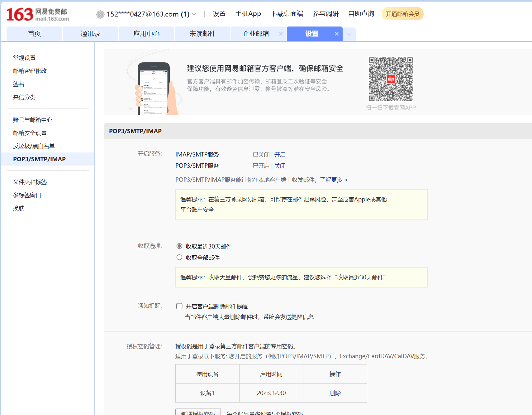Disable POP3/SMTP service via 关闭
The width and height of the screenshot is (532, 415).
280,166
